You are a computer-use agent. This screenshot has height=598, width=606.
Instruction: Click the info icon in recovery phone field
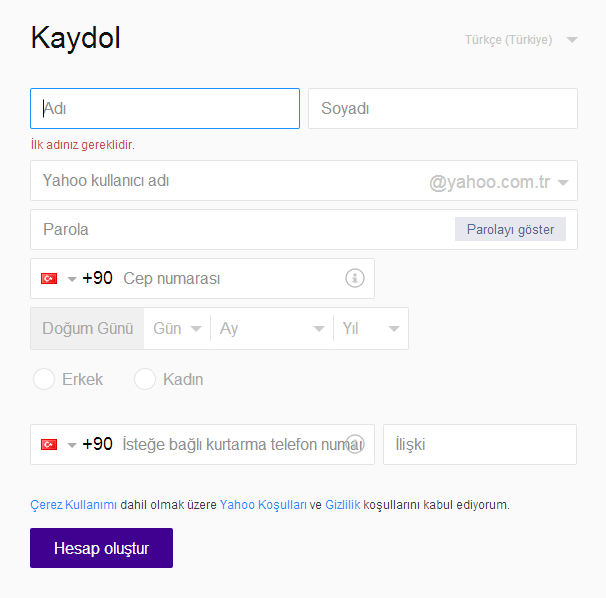point(354,444)
